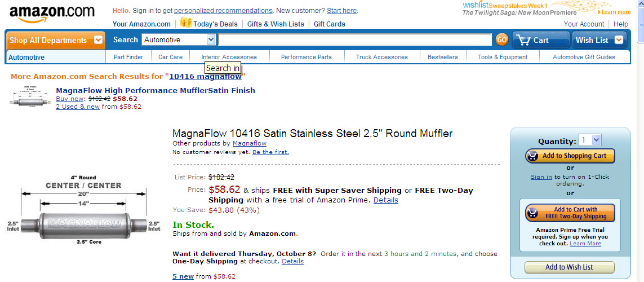Click the search text input field
Viewport: 644px width, 282px height.
[355, 40]
